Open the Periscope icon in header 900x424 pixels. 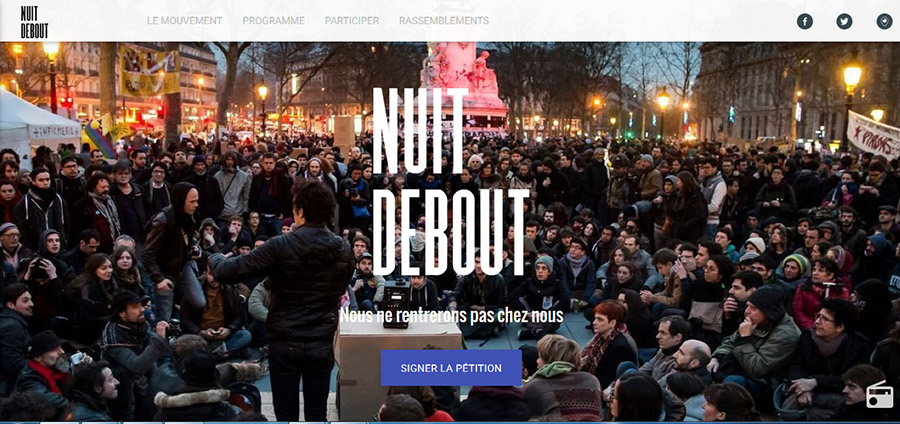[x=885, y=22]
